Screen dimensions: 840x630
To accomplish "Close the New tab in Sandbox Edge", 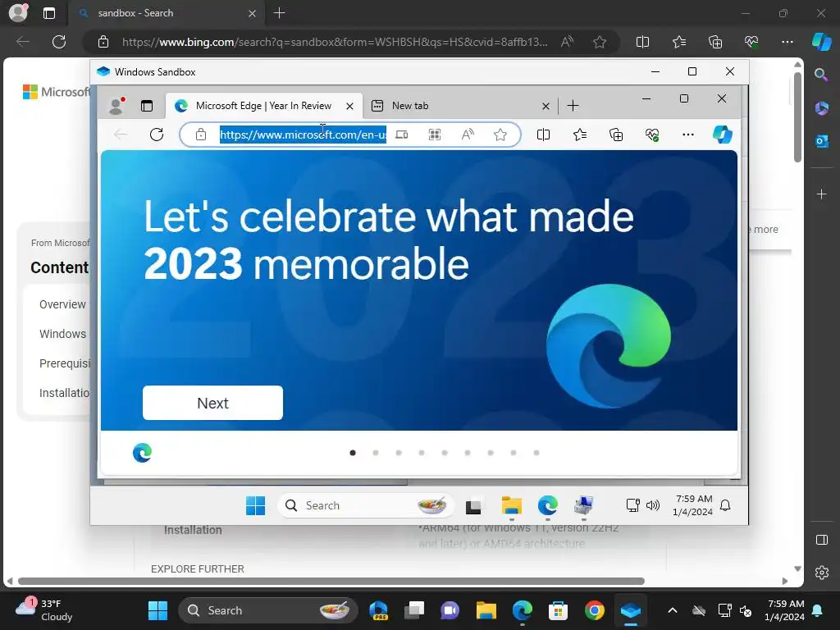I will pyautogui.click(x=546, y=106).
